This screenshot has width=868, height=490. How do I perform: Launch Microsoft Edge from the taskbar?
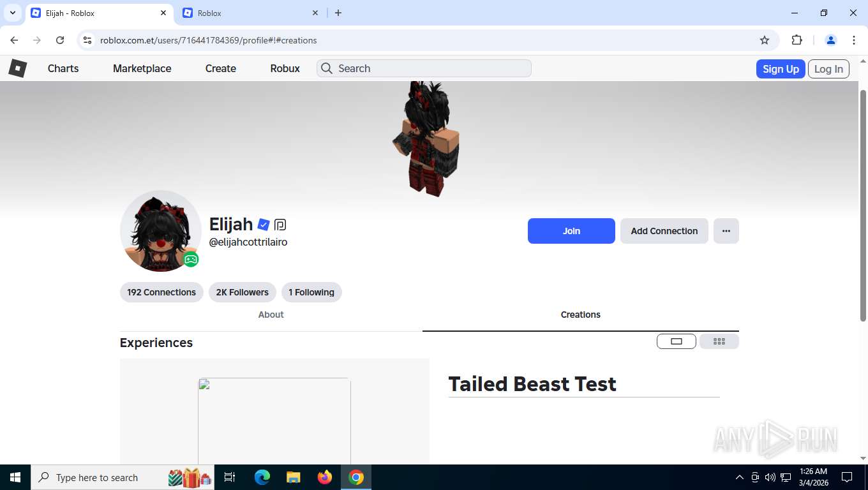(262, 477)
